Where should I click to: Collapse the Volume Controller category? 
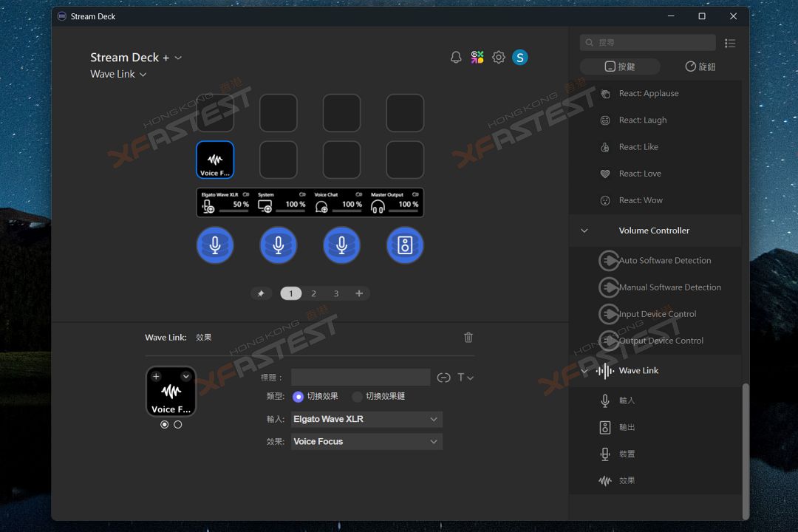pos(584,231)
